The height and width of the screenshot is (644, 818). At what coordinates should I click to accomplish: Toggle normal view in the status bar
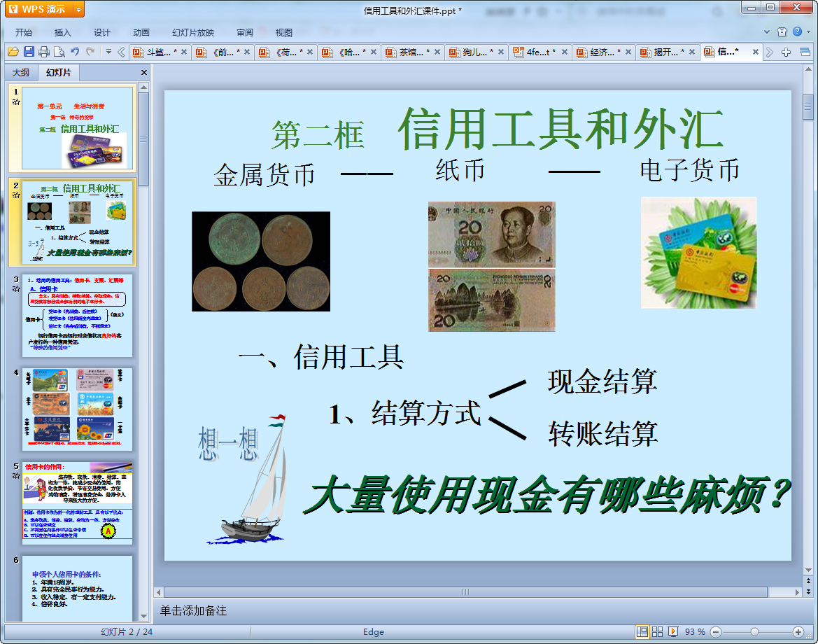click(x=644, y=632)
